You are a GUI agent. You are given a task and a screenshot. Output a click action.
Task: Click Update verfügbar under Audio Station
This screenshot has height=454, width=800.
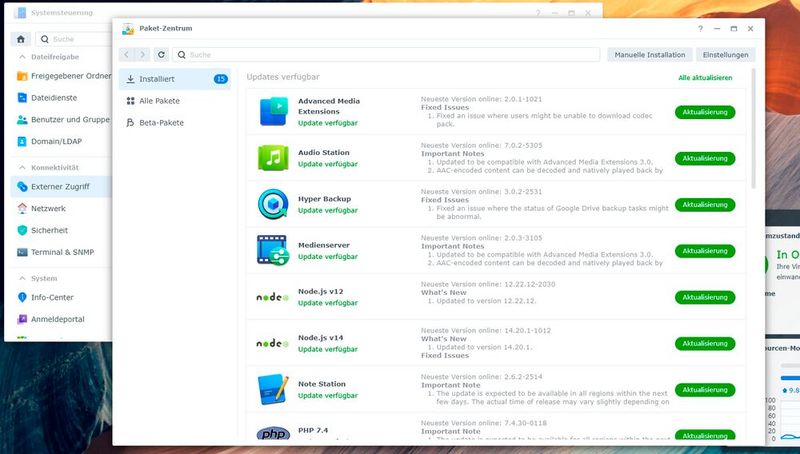[x=328, y=164]
